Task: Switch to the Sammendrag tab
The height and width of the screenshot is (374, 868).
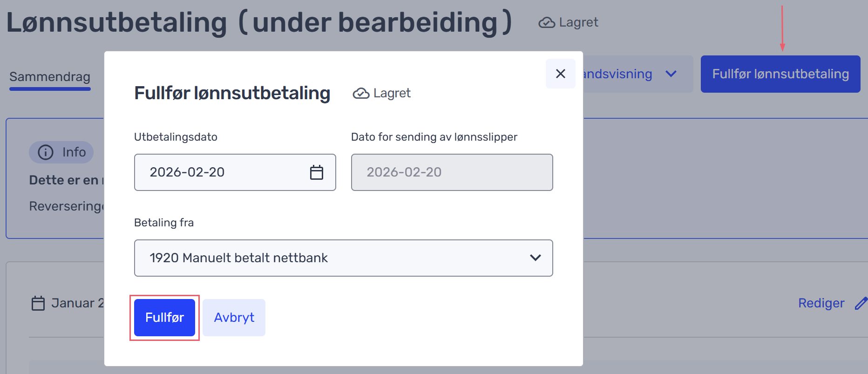Action: [50, 77]
